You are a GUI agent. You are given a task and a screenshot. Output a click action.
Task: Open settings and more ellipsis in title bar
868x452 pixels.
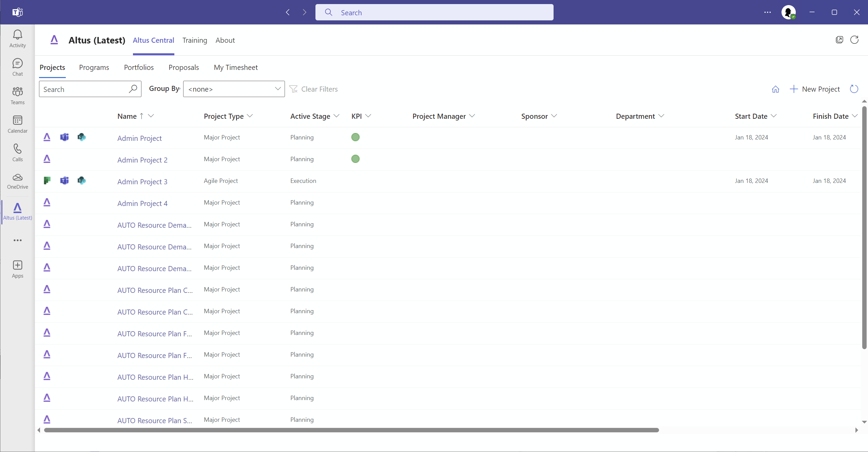(768, 12)
